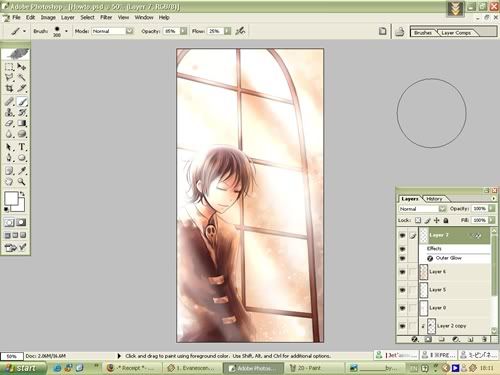Select the Healing Brush tool
Screen dimensions: 500x375
pyautogui.click(x=9, y=102)
